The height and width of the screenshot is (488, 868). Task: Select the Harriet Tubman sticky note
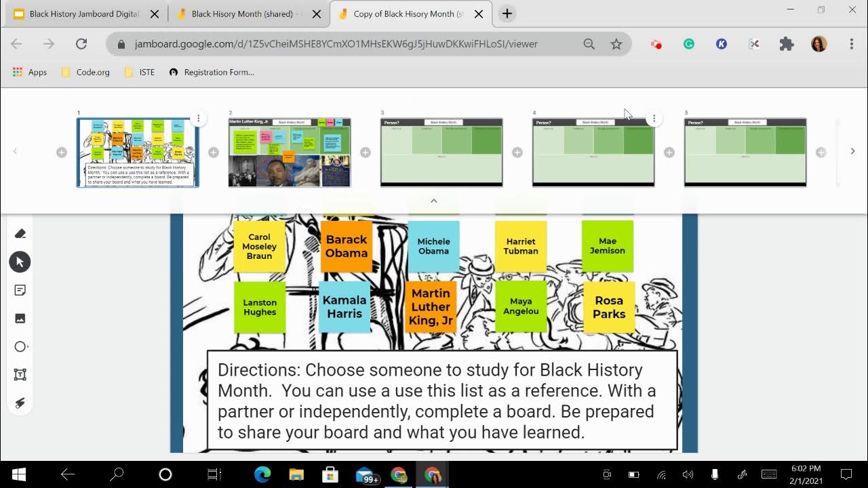[x=521, y=246]
